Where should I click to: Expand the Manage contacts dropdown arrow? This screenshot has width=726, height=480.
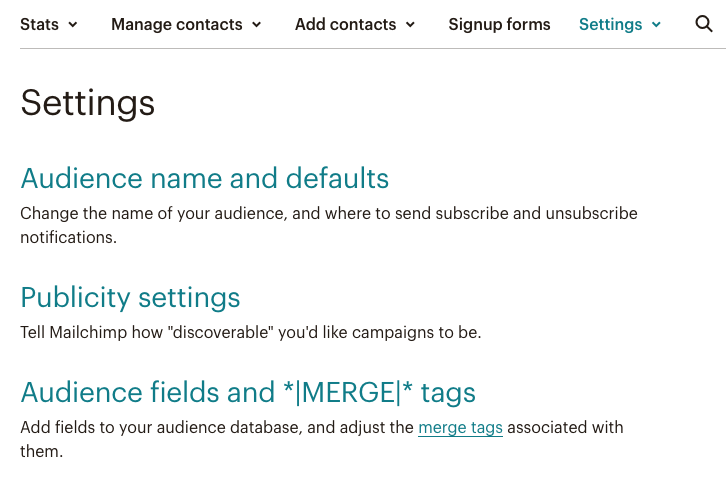point(257,25)
